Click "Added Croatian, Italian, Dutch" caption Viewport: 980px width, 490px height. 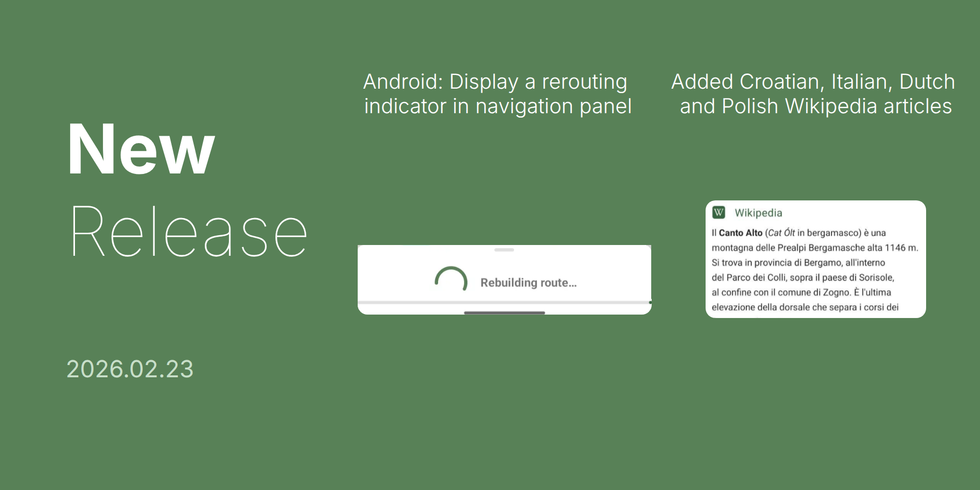pyautogui.click(x=813, y=82)
